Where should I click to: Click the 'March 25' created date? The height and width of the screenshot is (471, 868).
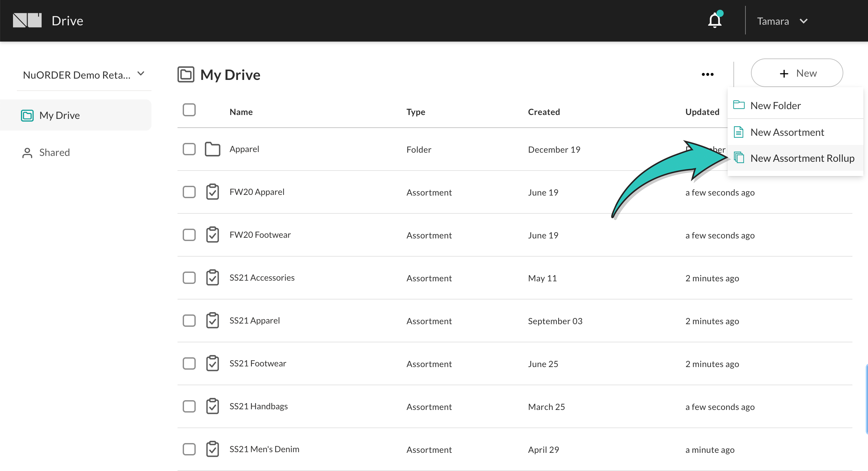[546, 407]
